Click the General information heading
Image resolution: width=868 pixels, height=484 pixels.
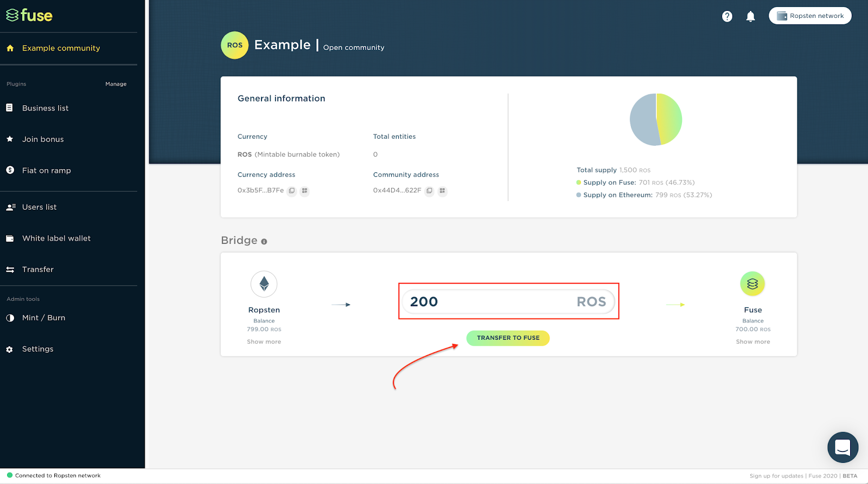[x=282, y=99]
